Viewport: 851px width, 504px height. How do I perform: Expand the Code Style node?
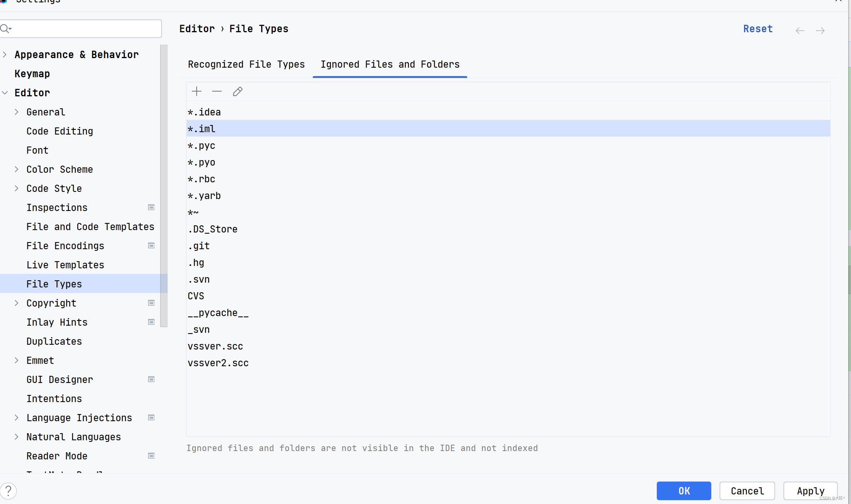click(16, 188)
